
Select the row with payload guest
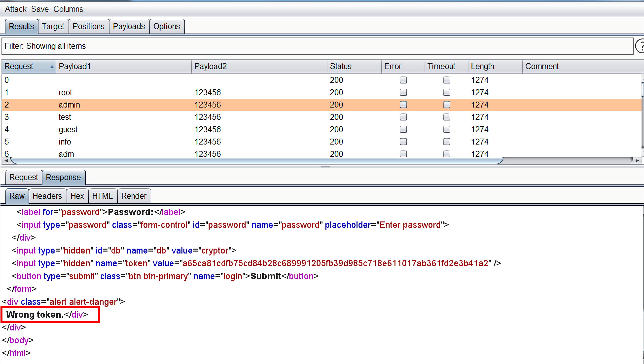(322, 129)
